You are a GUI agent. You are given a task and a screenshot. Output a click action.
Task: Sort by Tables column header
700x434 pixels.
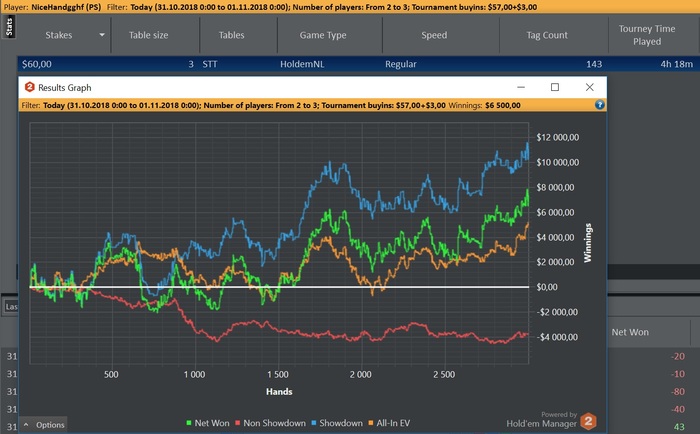coord(231,35)
